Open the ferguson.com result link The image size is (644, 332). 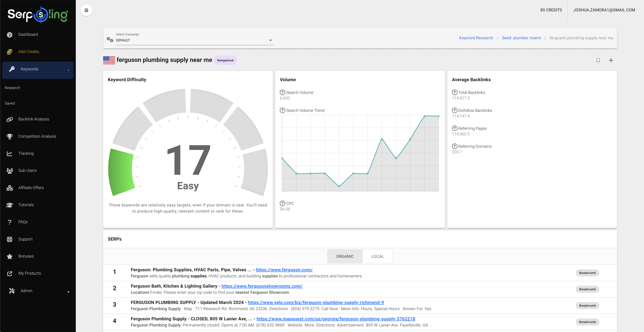pyautogui.click(x=284, y=270)
